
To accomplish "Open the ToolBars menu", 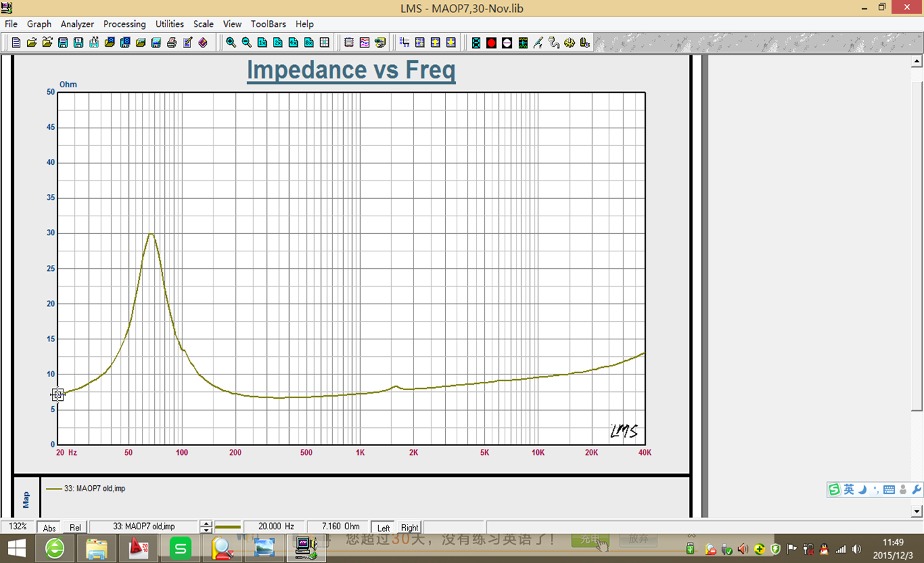I will click(x=269, y=24).
